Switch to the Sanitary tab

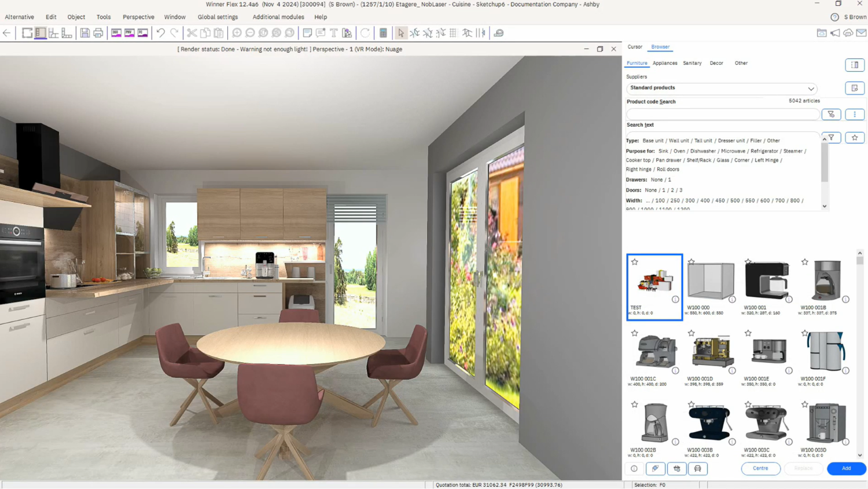692,63
